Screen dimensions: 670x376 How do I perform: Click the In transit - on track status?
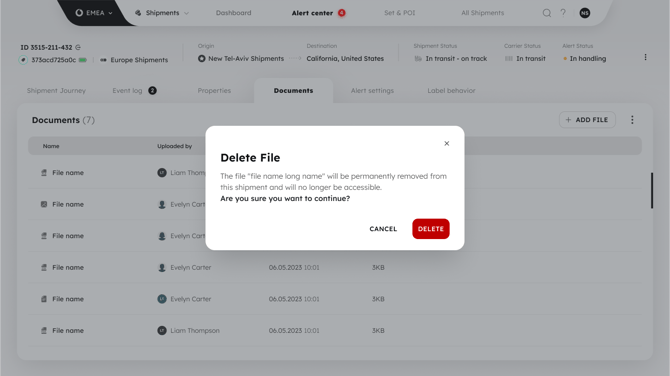coord(456,59)
